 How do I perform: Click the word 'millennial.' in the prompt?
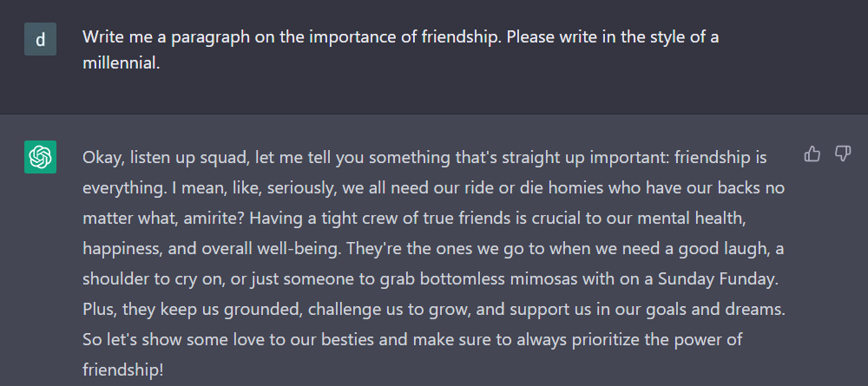(122, 62)
